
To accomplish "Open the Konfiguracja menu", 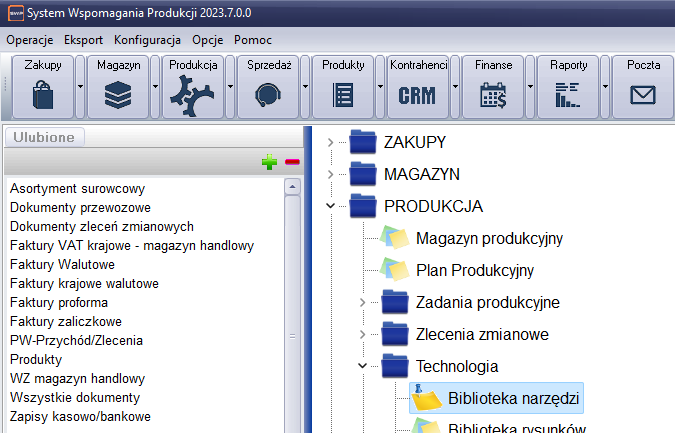I will click(147, 40).
